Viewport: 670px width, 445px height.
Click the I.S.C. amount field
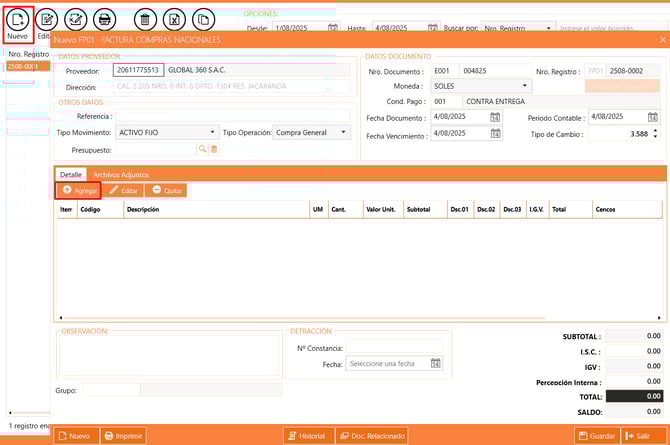[x=634, y=351]
